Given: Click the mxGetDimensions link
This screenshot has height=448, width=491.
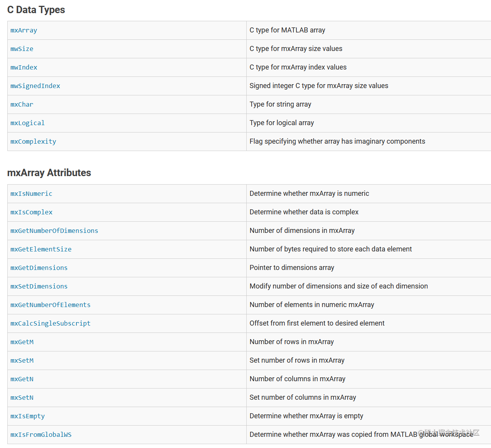Looking at the screenshot, I should coord(39,268).
